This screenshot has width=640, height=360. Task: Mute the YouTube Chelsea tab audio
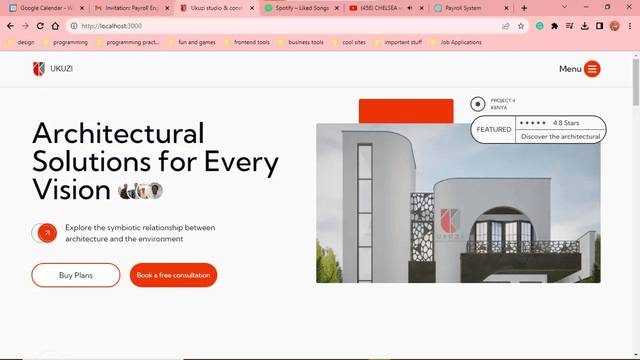point(410,8)
